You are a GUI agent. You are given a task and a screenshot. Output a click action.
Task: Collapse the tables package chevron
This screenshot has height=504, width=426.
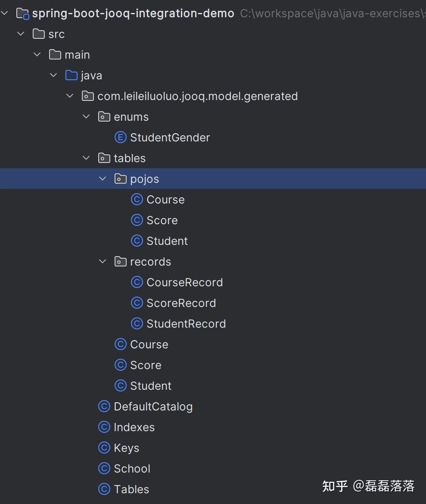pyautogui.click(x=86, y=158)
